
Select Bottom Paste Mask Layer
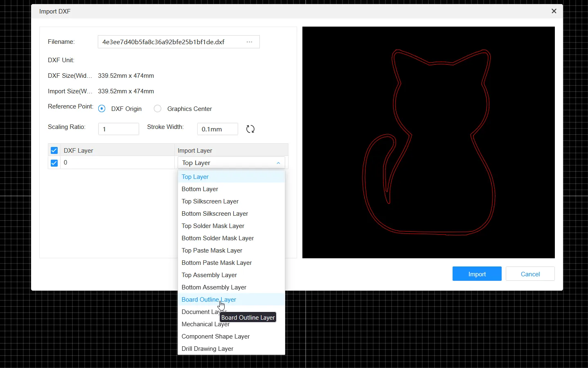[x=232, y=263]
